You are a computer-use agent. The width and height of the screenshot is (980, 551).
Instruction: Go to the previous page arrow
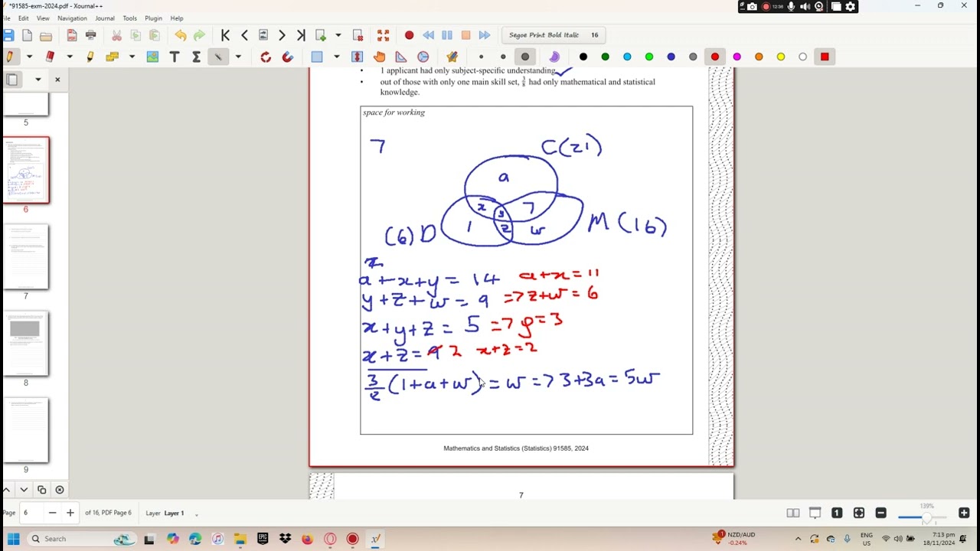coord(244,35)
